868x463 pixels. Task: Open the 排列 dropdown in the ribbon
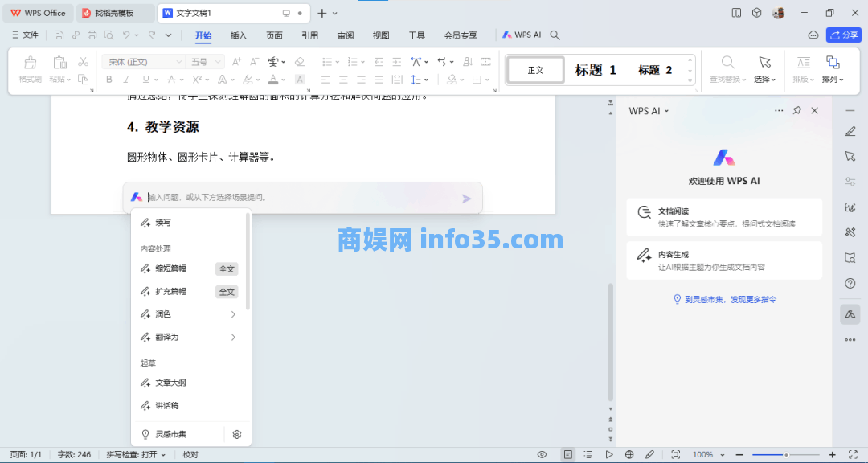(x=833, y=80)
